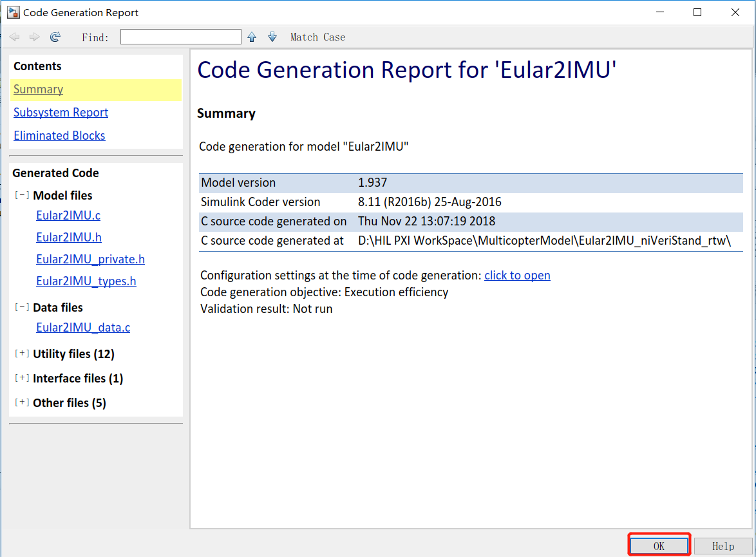Screen dimensions: 756x557
Task: Click the 'C source code generated on' label
Action: (x=274, y=222)
